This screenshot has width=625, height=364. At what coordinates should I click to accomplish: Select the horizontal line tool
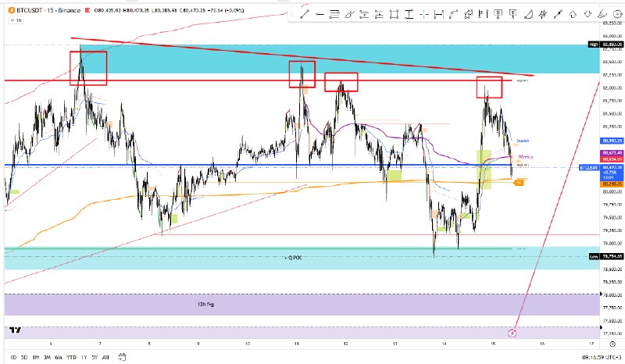click(x=320, y=15)
